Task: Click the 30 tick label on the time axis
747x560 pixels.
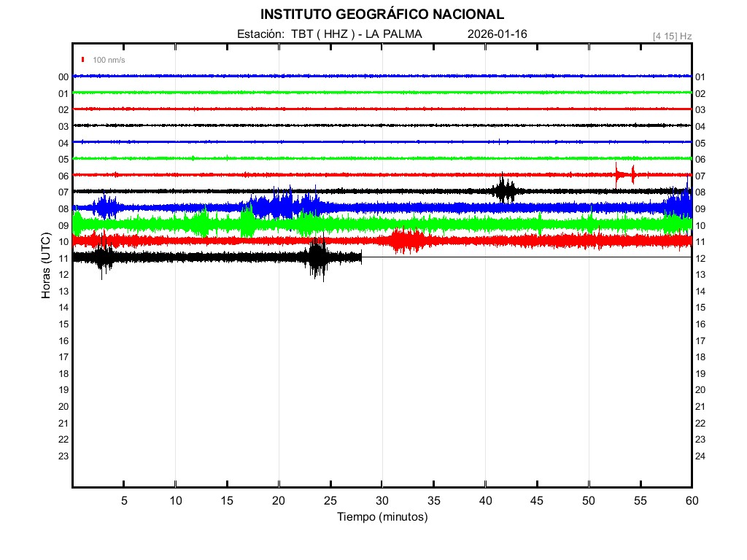Action: (382, 500)
